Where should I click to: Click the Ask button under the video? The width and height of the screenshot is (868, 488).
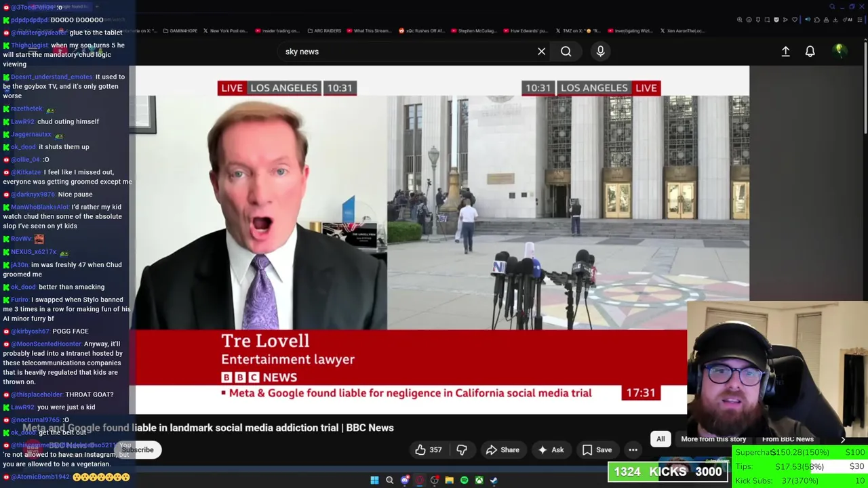pos(551,449)
